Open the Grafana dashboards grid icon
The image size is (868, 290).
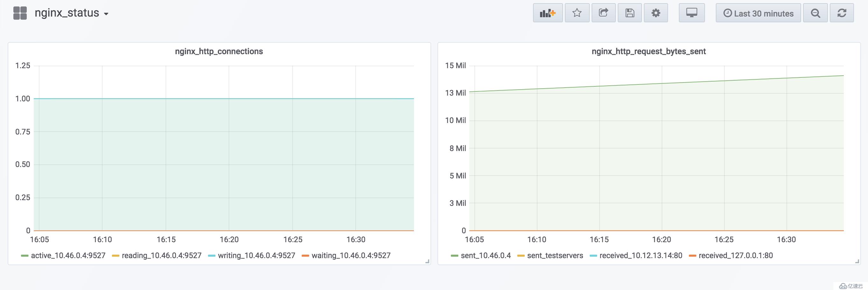pyautogui.click(x=20, y=13)
